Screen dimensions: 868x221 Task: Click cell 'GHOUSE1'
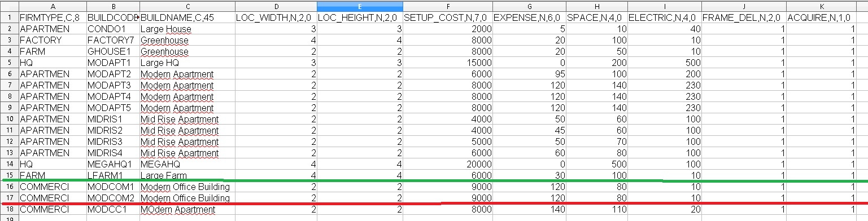[x=112, y=51]
